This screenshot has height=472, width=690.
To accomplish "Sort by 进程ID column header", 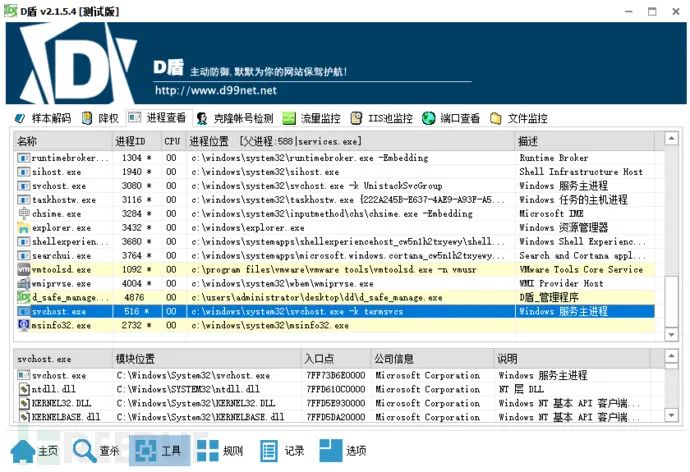I will 137,141.
